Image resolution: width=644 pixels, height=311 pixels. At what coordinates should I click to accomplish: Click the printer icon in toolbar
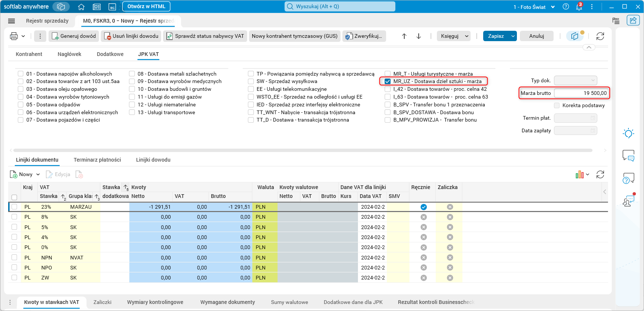[x=14, y=36]
